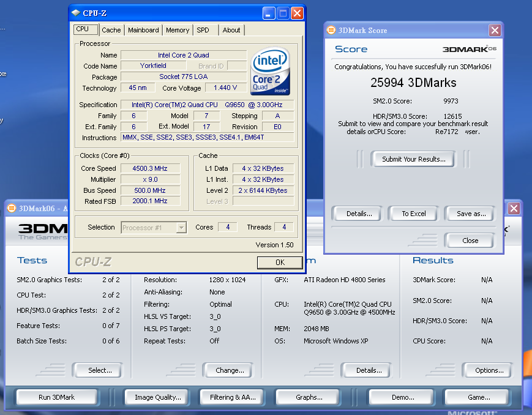
Task: Click the Intel Core 2 Quad logo badge
Action: coord(271,71)
